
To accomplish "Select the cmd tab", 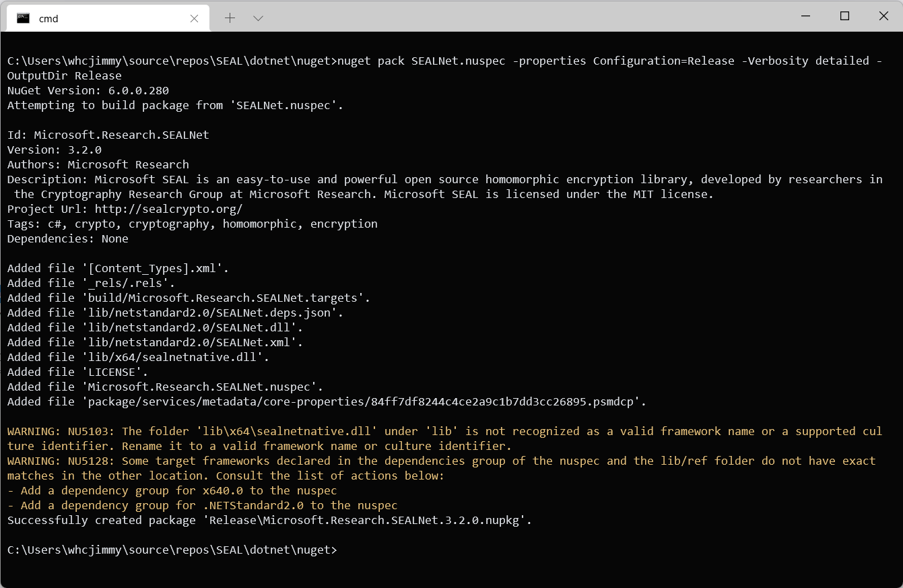I will pos(101,18).
